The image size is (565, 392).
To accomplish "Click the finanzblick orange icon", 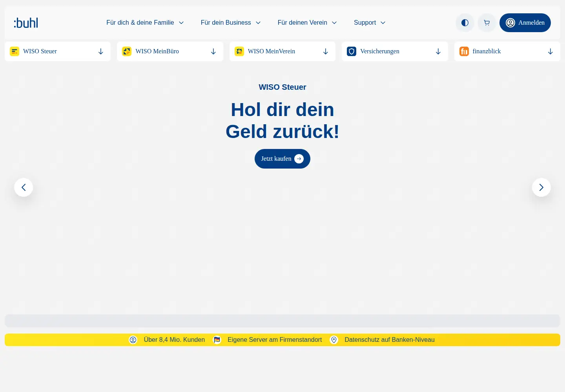I will pyautogui.click(x=464, y=51).
